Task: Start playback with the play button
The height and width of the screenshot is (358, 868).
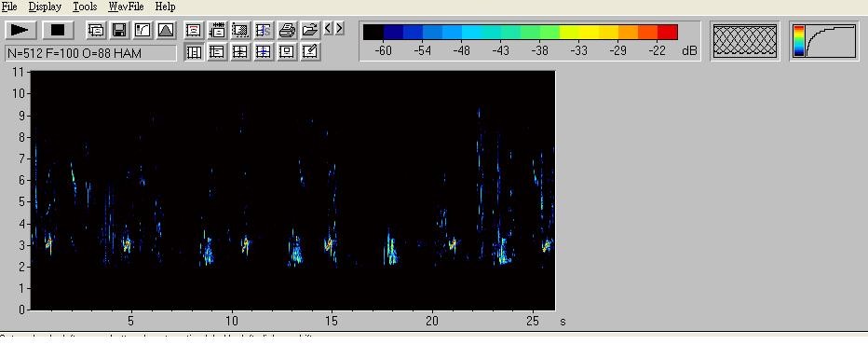Action: click(20, 30)
